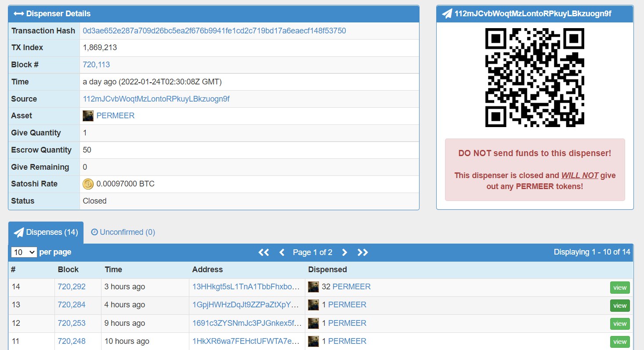Go to the first page of dispenses
Viewport: 644px width, 350px height.
[264, 252]
